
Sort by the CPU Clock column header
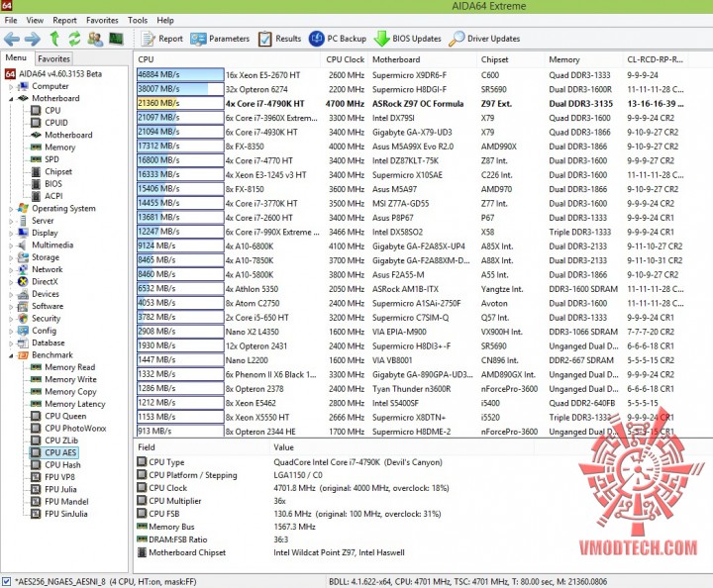pos(345,59)
